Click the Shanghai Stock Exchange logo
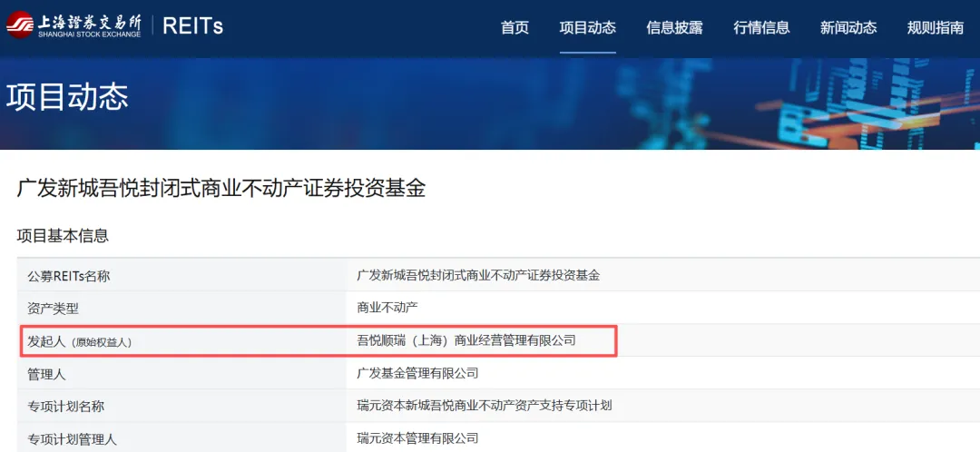Image resolution: width=980 pixels, height=452 pixels. [73, 25]
